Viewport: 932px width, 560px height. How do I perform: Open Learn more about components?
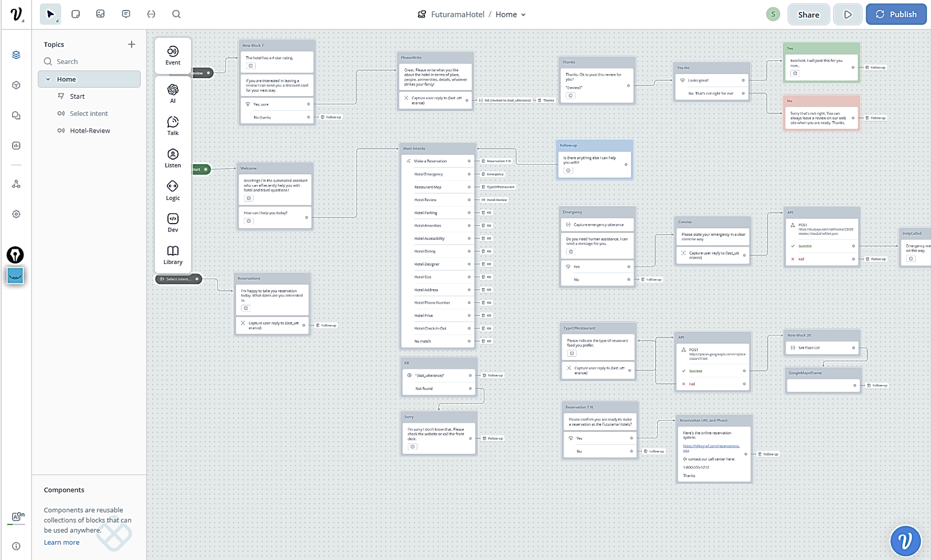(x=61, y=542)
